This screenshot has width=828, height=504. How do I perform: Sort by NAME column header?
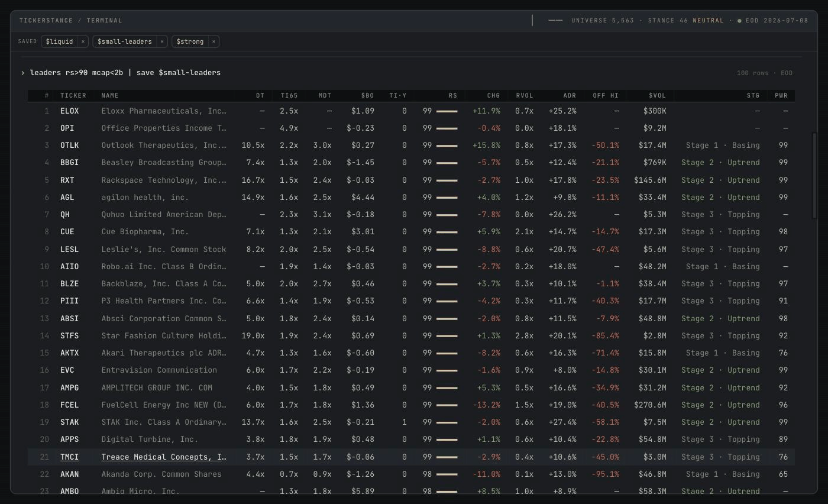click(110, 95)
